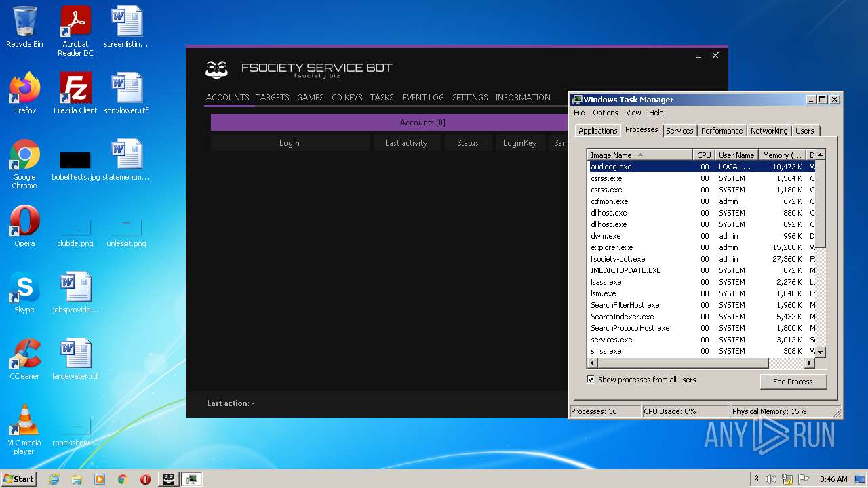Image resolution: width=868 pixels, height=488 pixels.
Task: Open Windows Explorer folder in taskbar
Action: tap(77, 479)
